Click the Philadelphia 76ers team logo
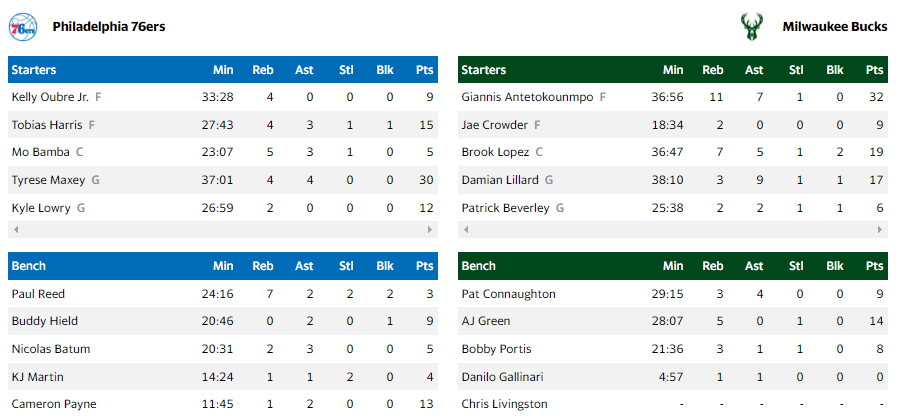 click(22, 27)
